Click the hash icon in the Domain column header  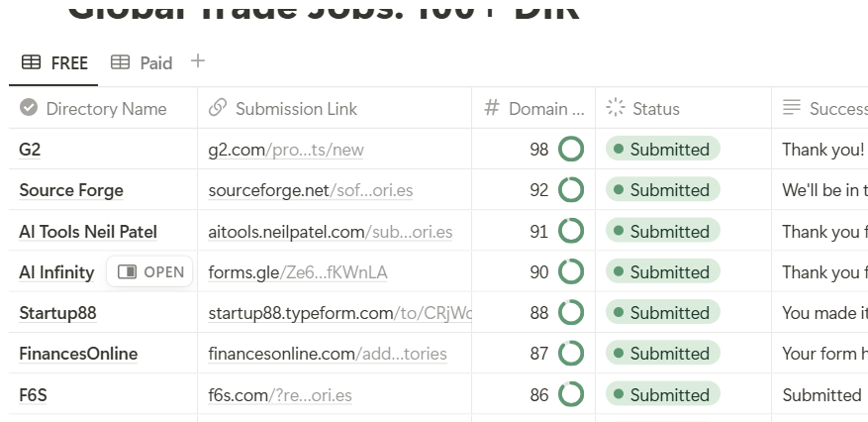point(492,107)
